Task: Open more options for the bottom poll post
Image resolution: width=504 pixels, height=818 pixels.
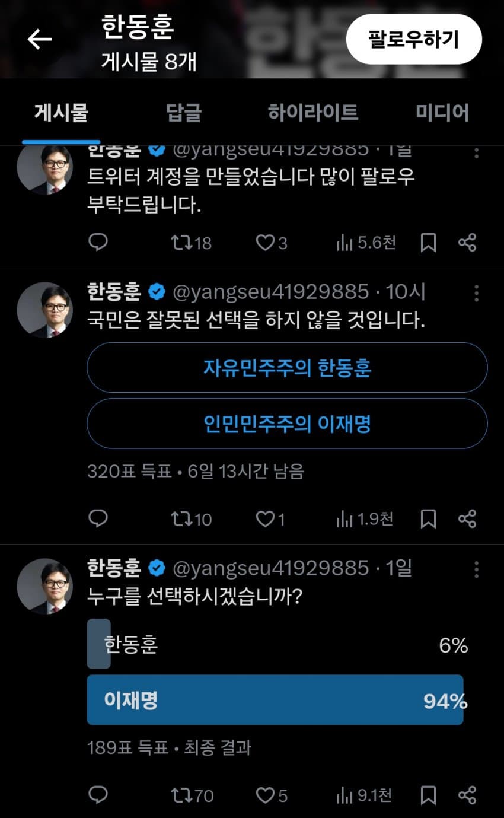Action: click(x=476, y=570)
